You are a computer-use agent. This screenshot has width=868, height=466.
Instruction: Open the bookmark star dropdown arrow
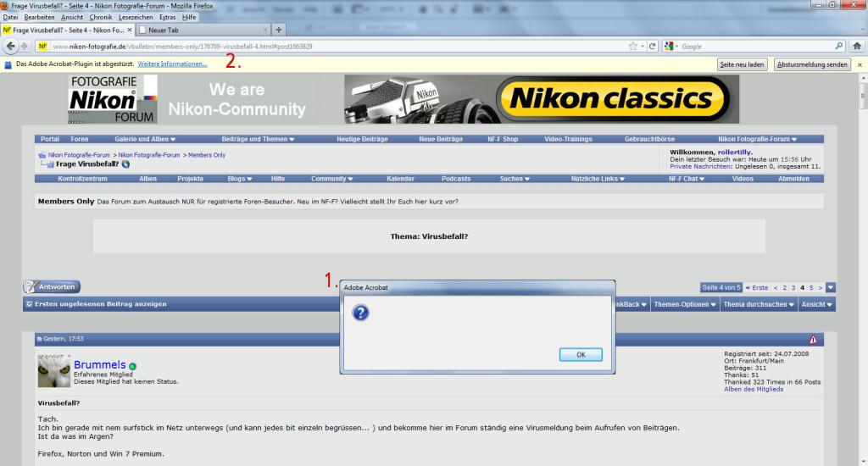tap(643, 47)
